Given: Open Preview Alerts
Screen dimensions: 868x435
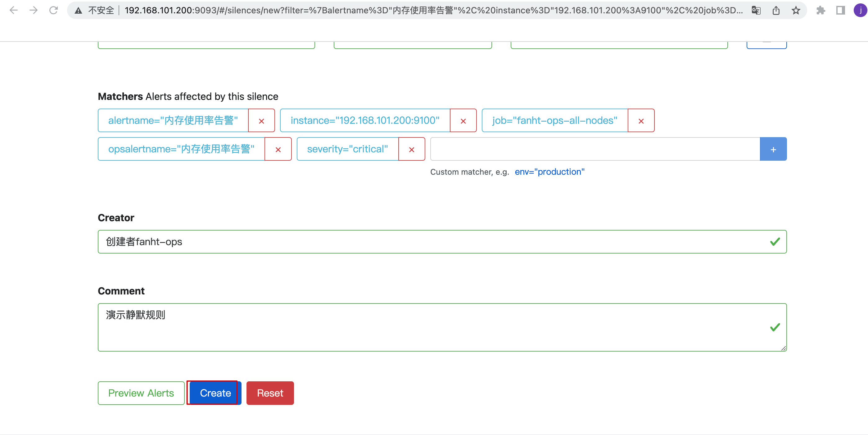Looking at the screenshot, I should tap(141, 393).
